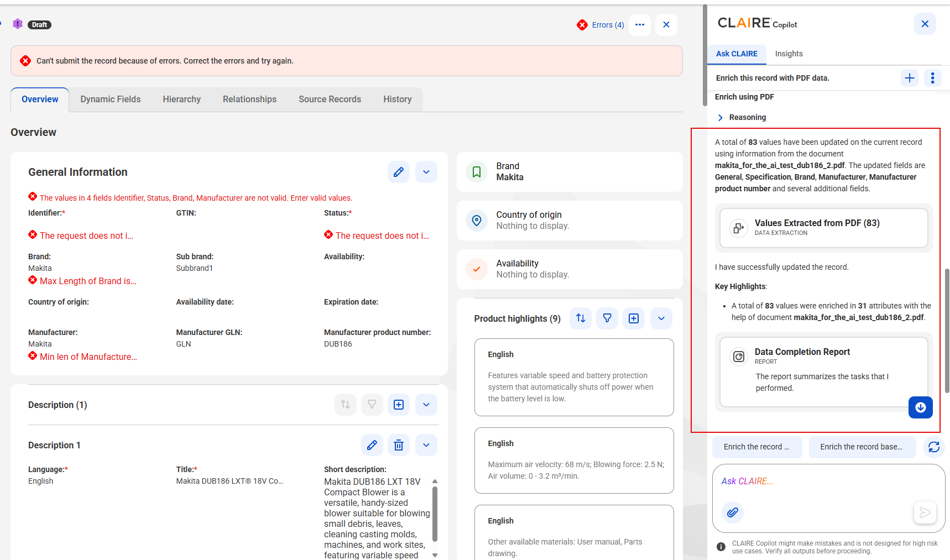Select the Maximum air velocity highlight card
The height and width of the screenshot is (560, 950).
(574, 460)
